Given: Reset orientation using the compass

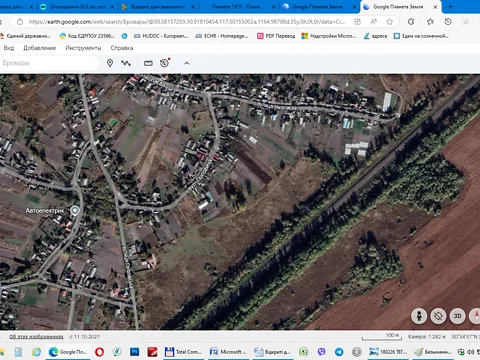Looking at the screenshot, I should (x=475, y=316).
